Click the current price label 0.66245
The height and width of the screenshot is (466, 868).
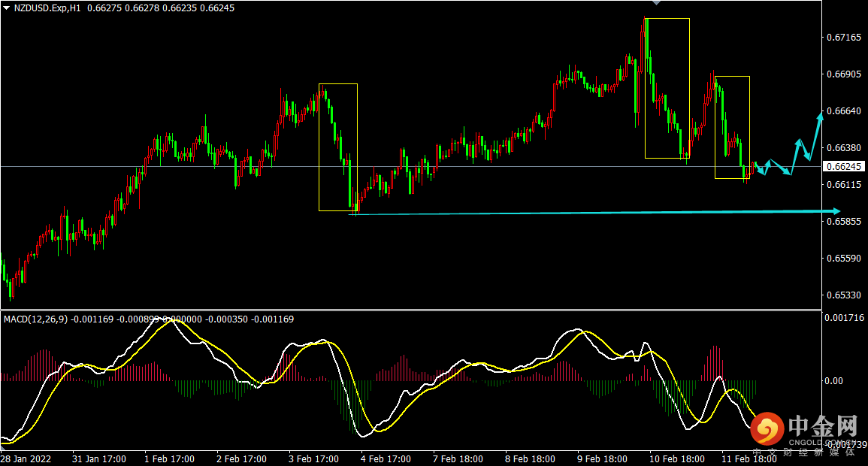click(844, 167)
